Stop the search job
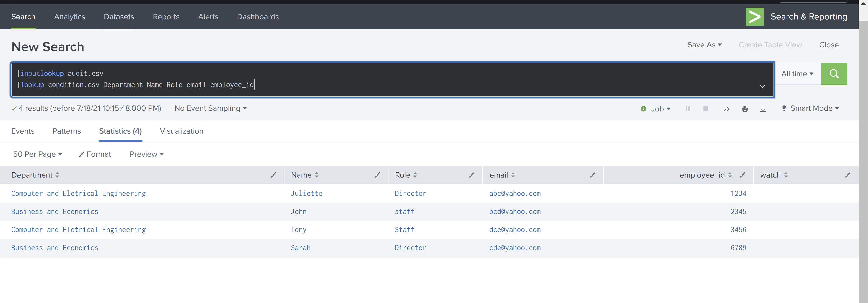Viewport: 868px width, 303px height. point(706,109)
